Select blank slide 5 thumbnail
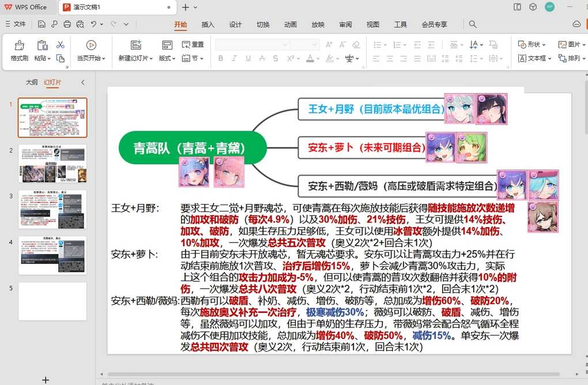The height and width of the screenshot is (385, 588). coord(52,301)
